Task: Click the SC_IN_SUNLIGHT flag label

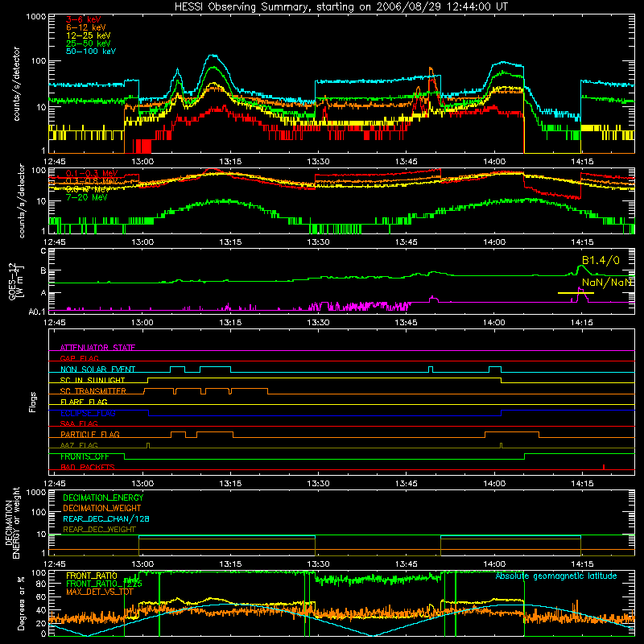Action: [x=93, y=380]
